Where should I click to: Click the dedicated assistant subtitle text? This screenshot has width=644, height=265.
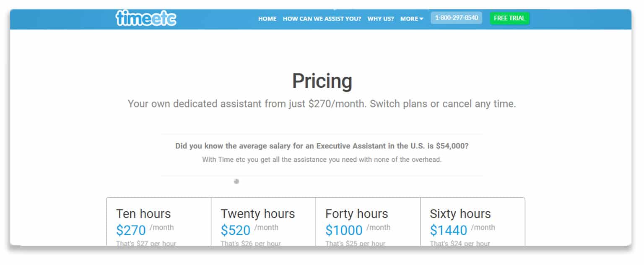pos(322,104)
